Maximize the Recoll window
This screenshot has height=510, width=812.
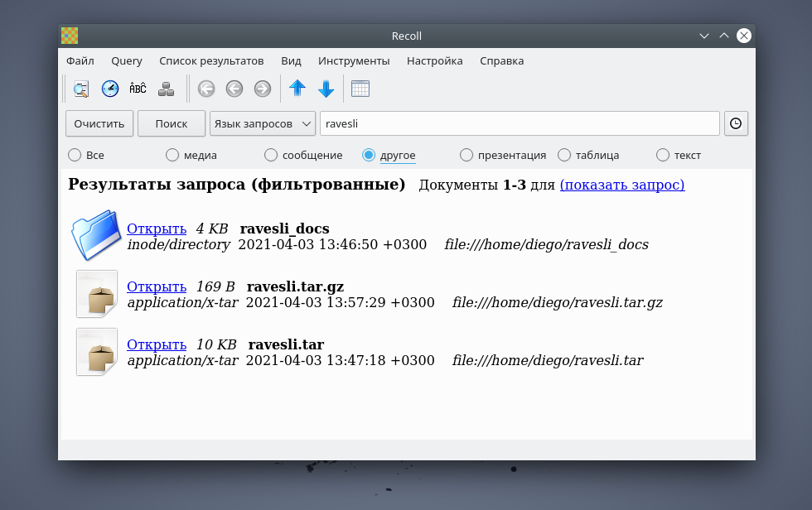(724, 36)
